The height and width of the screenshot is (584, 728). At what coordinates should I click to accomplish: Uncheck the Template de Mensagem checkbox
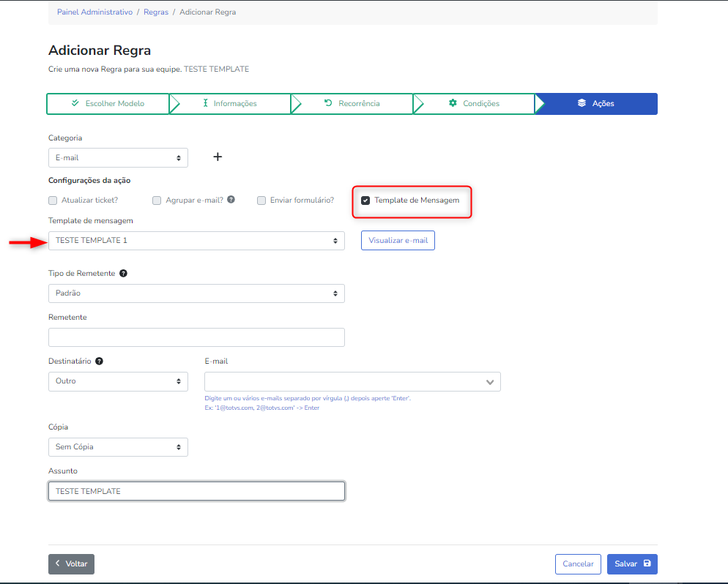365,201
